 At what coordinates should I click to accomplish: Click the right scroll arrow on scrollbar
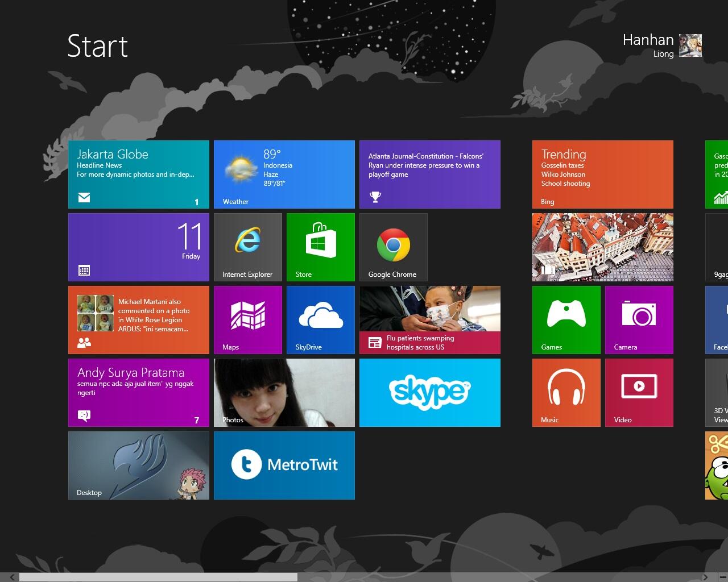(705, 577)
